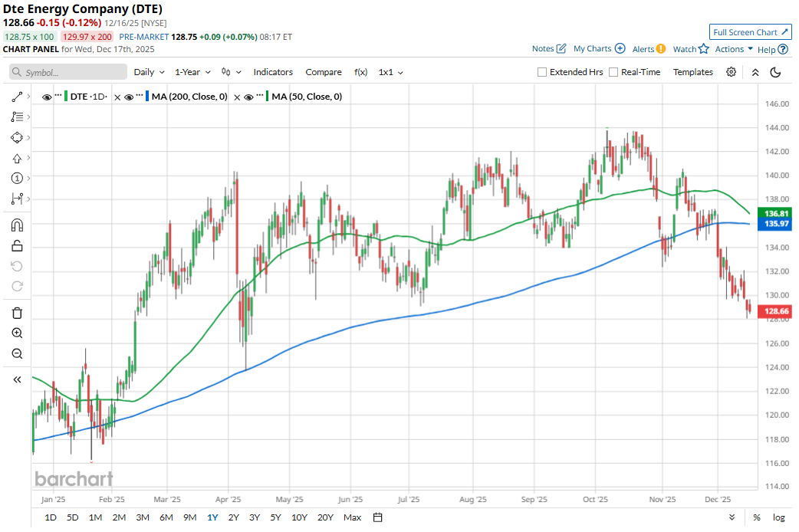This screenshot has width=799, height=532.
Task: Open the Indicators menu
Action: tap(273, 72)
